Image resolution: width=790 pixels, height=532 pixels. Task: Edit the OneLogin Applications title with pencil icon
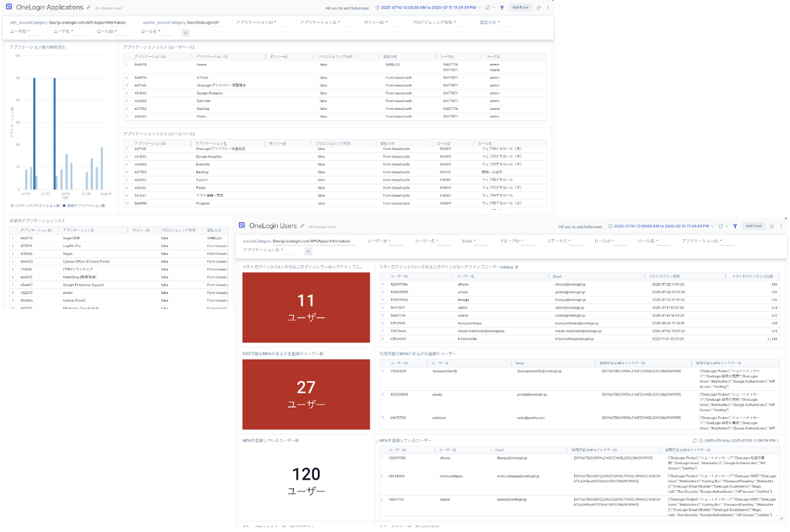(88, 8)
